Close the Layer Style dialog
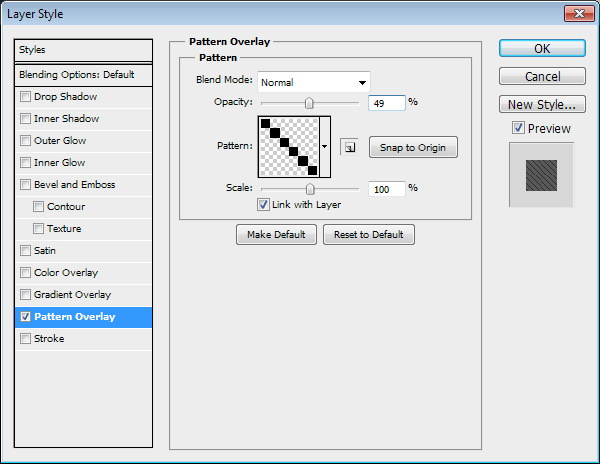Viewport: 600px width, 464px height. pos(579,14)
